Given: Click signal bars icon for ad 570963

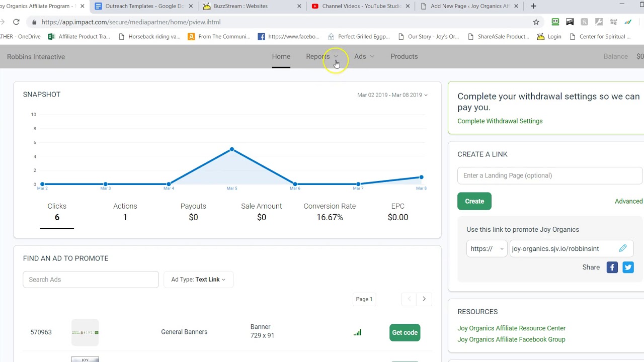Looking at the screenshot, I should [357, 332].
